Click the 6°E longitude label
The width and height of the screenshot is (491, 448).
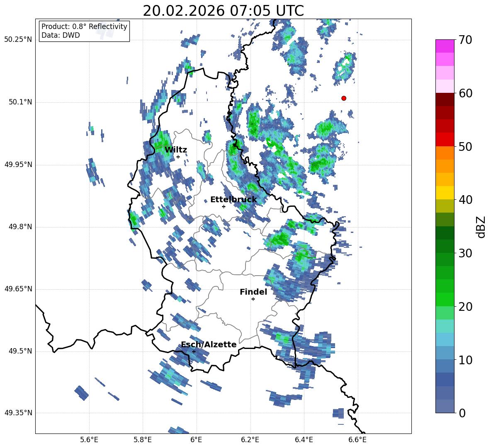196,440
